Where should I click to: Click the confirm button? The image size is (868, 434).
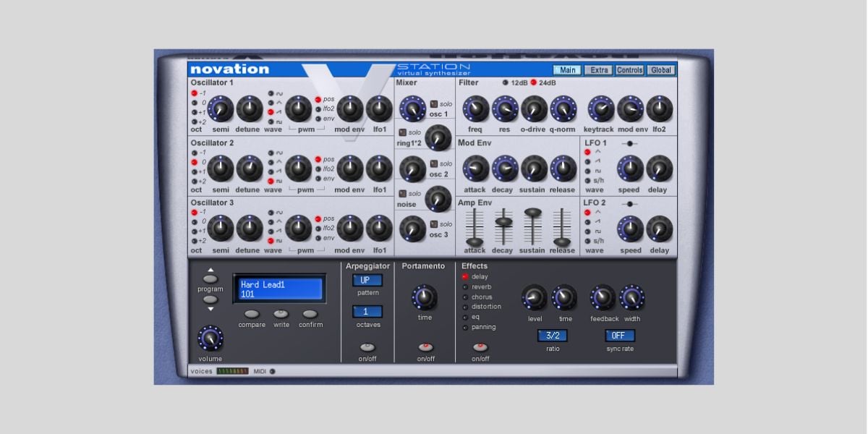point(310,314)
